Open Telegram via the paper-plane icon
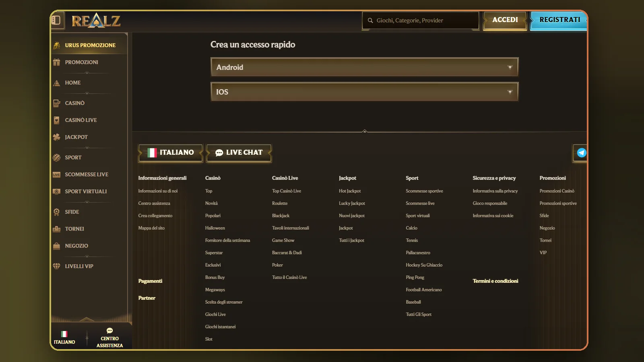 (581, 153)
